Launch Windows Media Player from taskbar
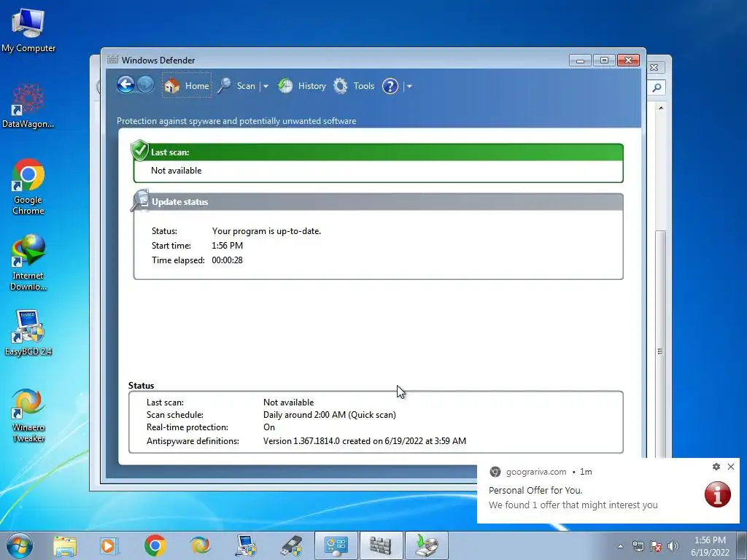The width and height of the screenshot is (747, 560). pyautogui.click(x=109, y=545)
